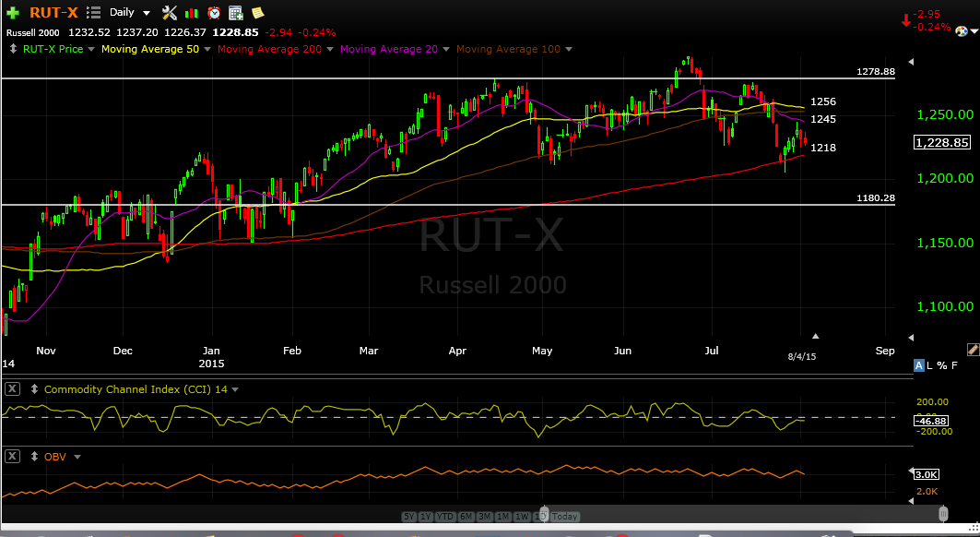Click the Moving Average 200 label
This screenshot has height=537, width=980.
coord(269,49)
